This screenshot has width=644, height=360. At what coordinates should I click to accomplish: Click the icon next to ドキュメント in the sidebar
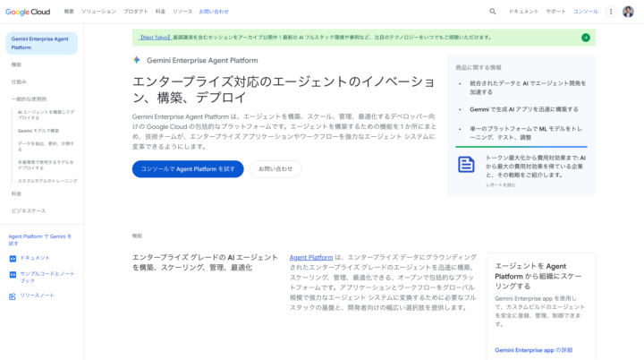pos(13,259)
